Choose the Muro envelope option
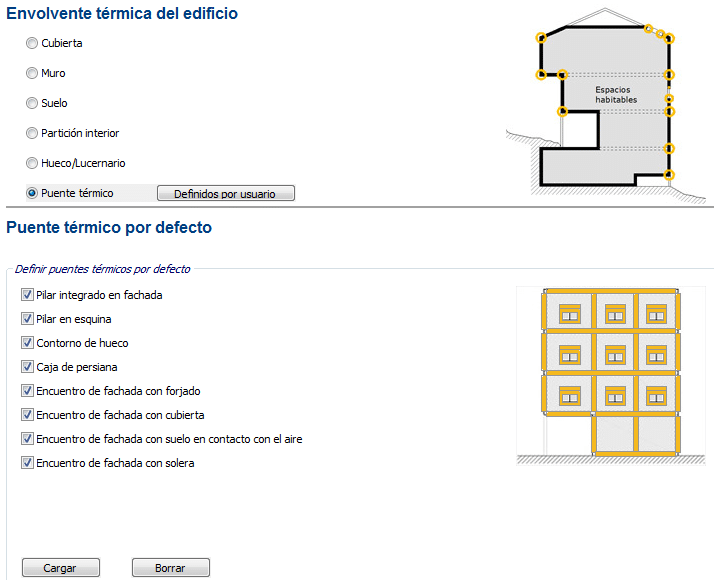Screen dimensions: 714x580 [x=32, y=74]
